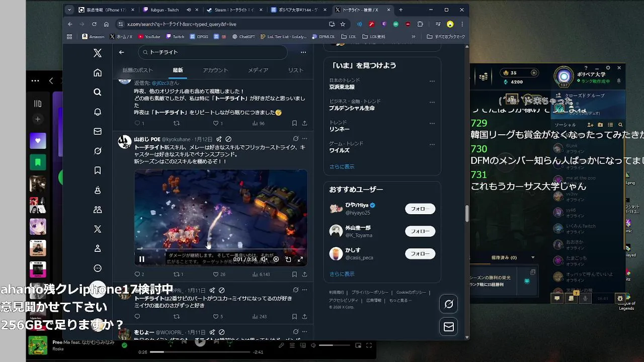Open the X home icon in the sidebar
Screen dimensions: 644x362
[x=98, y=72]
